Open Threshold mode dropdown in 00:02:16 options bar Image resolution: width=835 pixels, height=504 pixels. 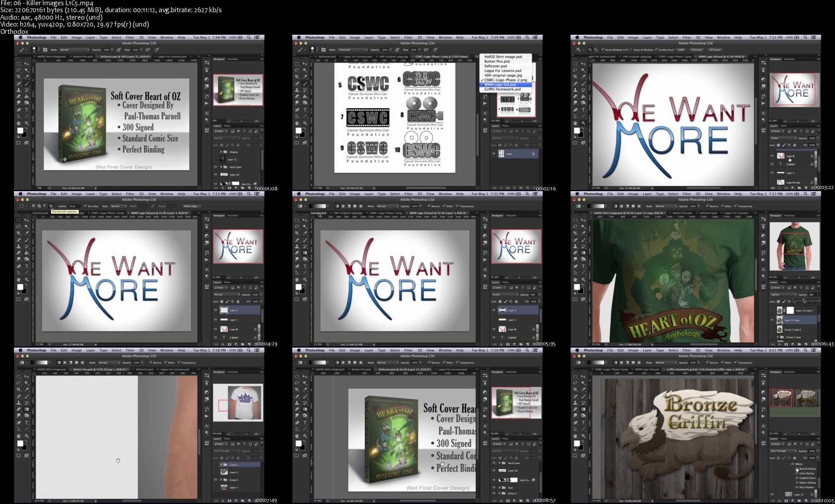[353, 50]
